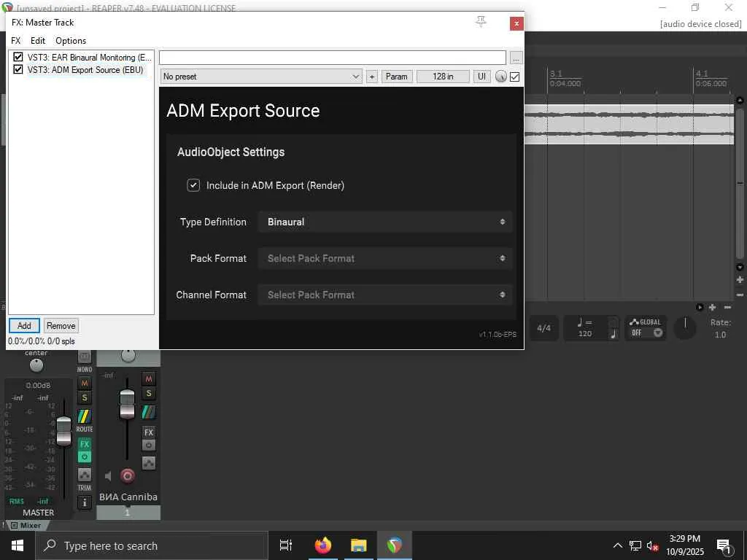
Task: Click the horizontal zoom-out minus icon
Action: pyautogui.click(x=727, y=308)
